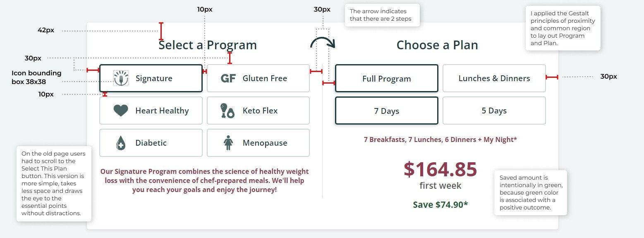Select the Full Program plan
The width and height of the screenshot is (644, 238).
click(x=387, y=78)
